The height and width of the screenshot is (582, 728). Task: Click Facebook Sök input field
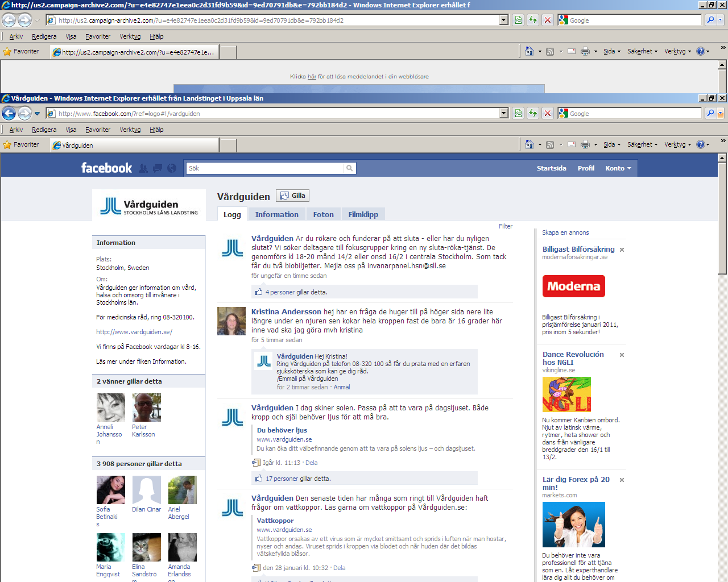coord(265,168)
